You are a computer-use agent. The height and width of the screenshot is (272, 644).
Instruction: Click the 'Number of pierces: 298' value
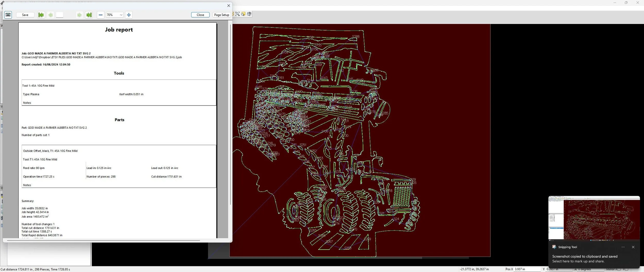click(x=101, y=177)
